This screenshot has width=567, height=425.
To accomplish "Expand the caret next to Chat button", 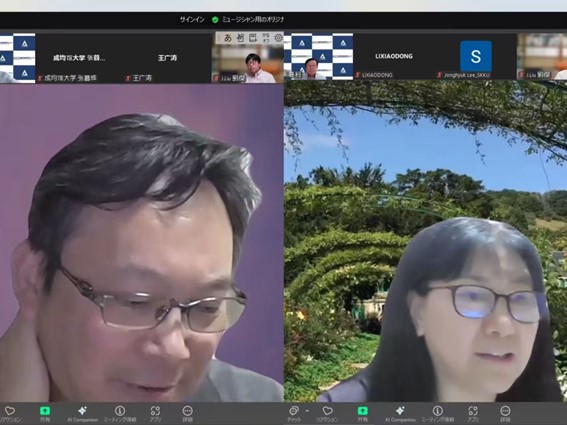I will coord(307,411).
